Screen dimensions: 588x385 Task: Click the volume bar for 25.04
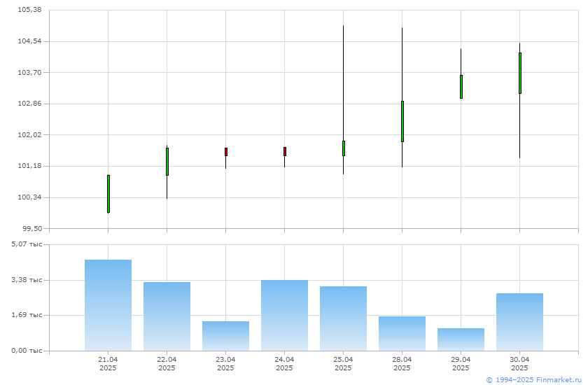[x=344, y=318]
